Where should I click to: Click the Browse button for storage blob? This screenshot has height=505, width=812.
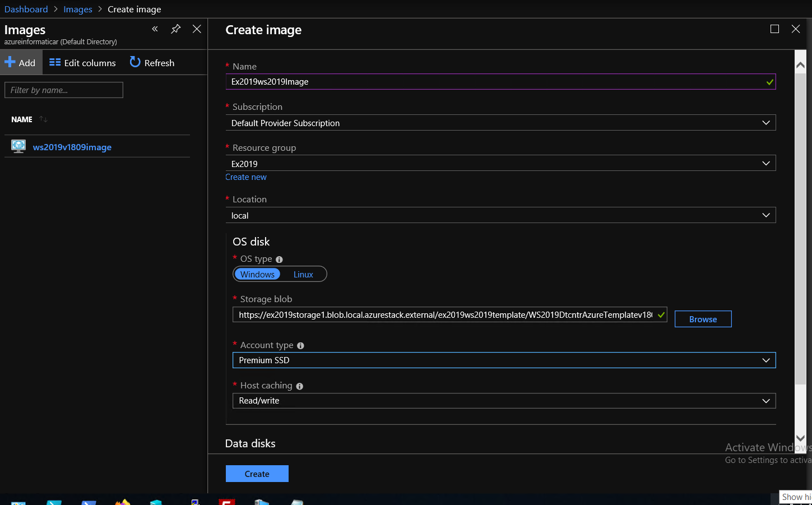[703, 319]
